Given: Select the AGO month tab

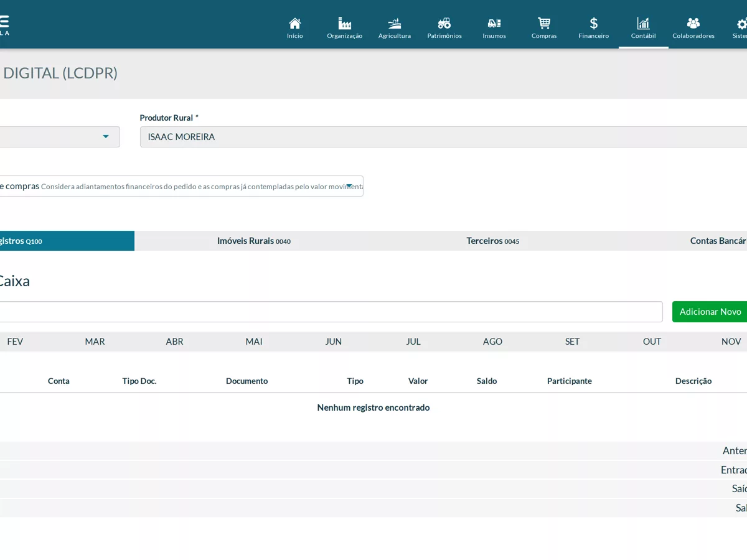Looking at the screenshot, I should [x=493, y=342].
